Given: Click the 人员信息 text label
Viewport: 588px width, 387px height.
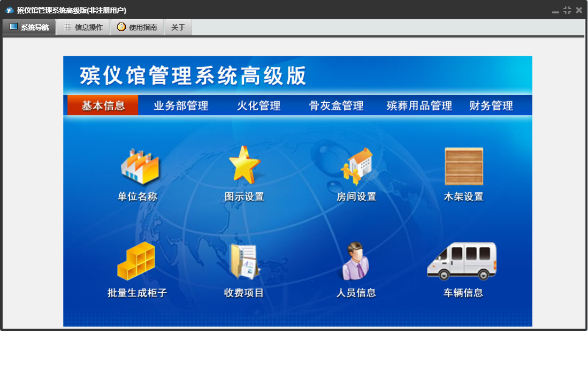Looking at the screenshot, I should tap(356, 293).
